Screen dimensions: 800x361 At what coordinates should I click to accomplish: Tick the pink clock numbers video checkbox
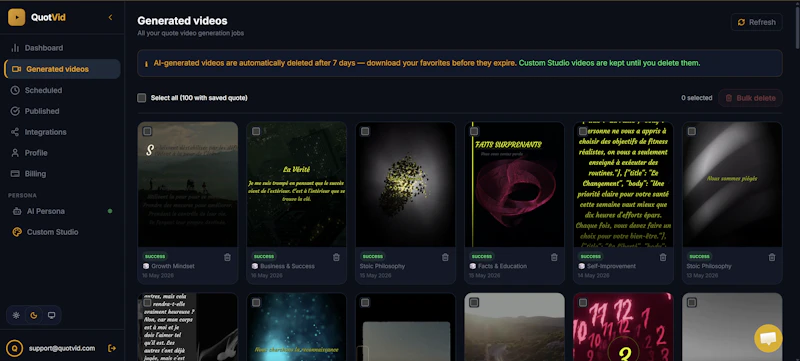pyautogui.click(x=583, y=303)
